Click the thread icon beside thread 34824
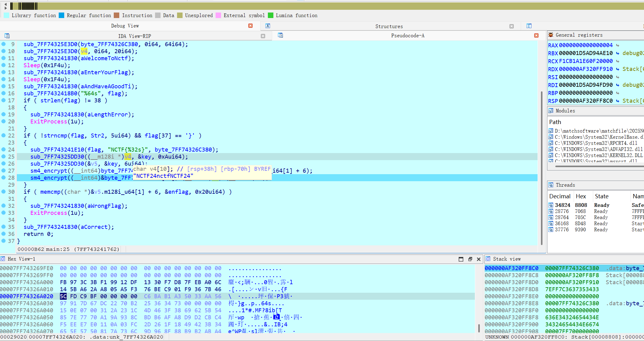The width and height of the screenshot is (644, 341). (x=550, y=205)
